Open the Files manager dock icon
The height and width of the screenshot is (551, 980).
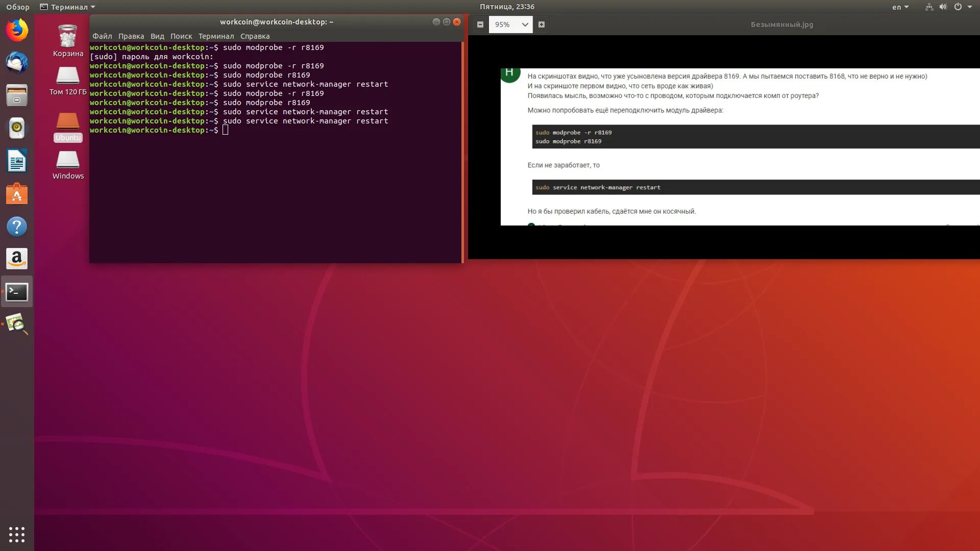click(17, 95)
